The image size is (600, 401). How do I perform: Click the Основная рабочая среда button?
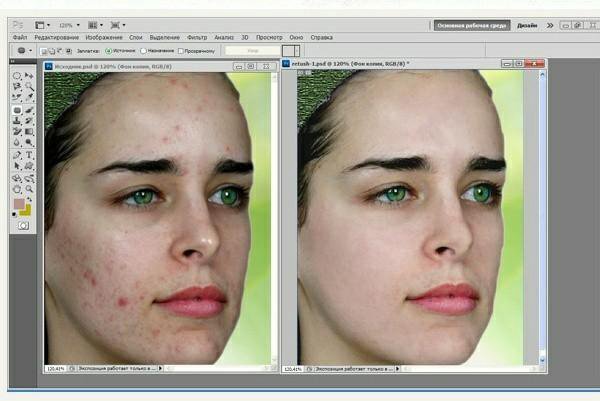[x=472, y=24]
